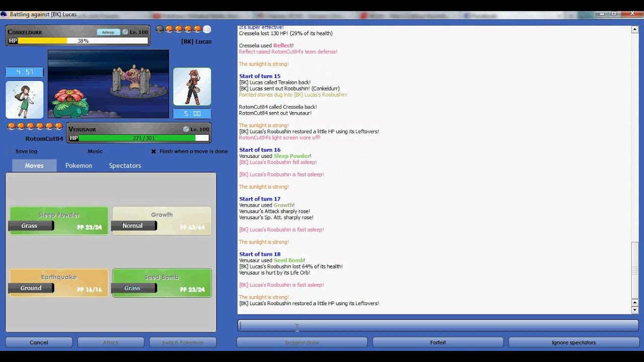Click '[BK] Lucas called Terakion back!'

tap(275, 82)
